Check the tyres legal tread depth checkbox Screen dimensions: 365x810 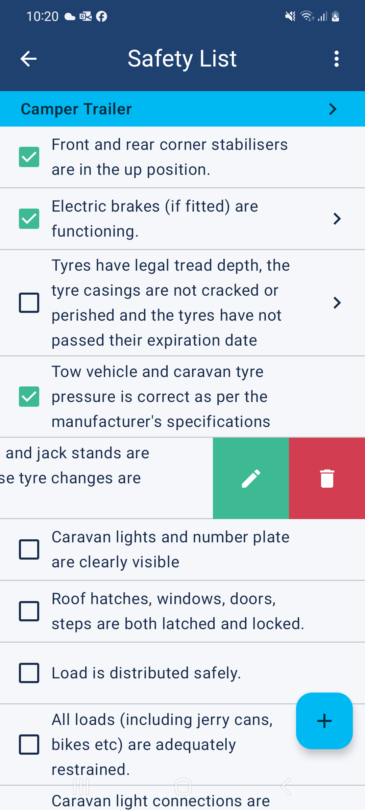[29, 303]
